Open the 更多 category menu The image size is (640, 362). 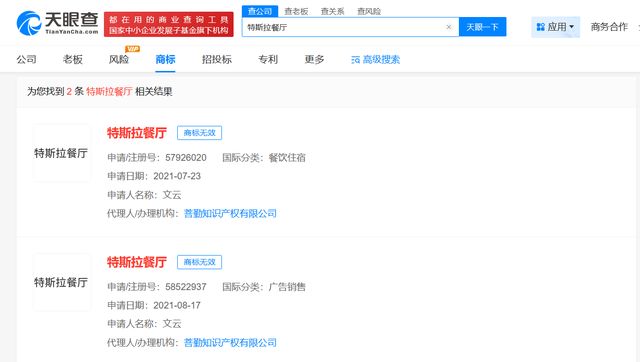click(x=314, y=60)
